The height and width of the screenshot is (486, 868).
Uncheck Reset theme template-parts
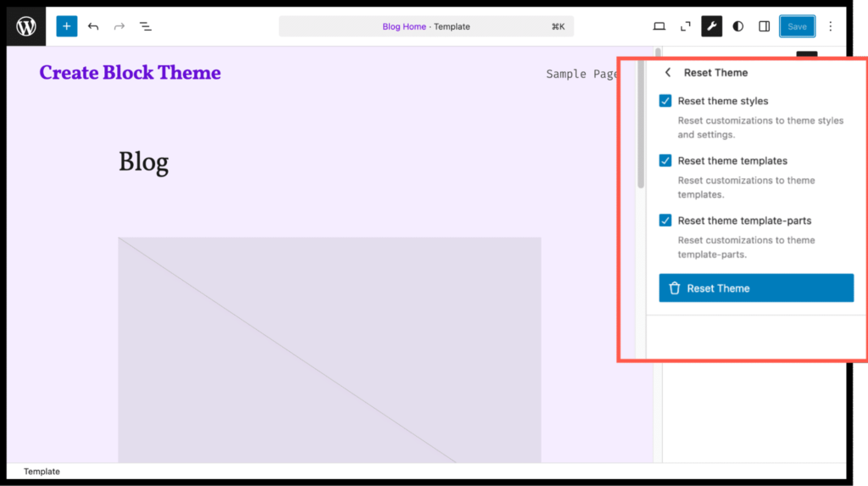665,221
